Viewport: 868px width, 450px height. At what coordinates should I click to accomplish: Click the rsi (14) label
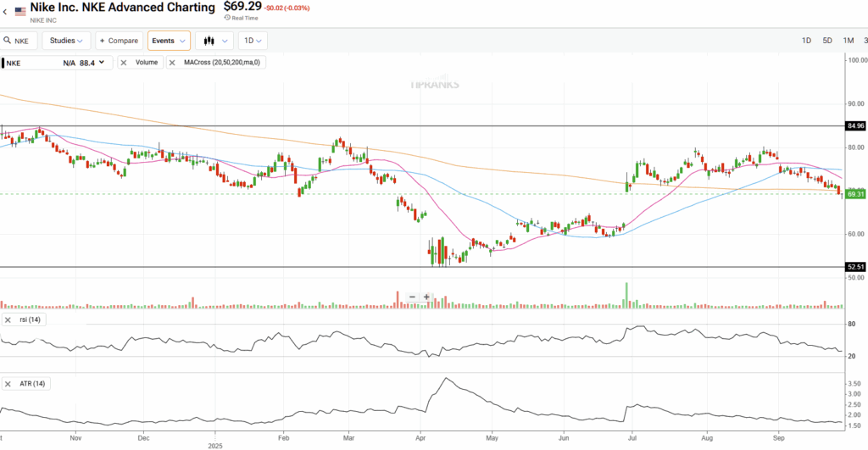(30, 320)
